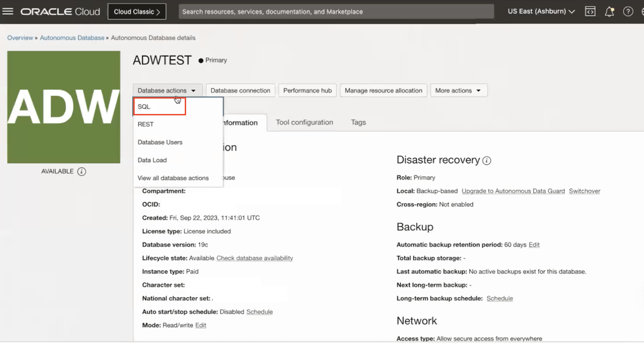Click the Oracle Cloud logo
The height and width of the screenshot is (343, 644).
[60, 12]
